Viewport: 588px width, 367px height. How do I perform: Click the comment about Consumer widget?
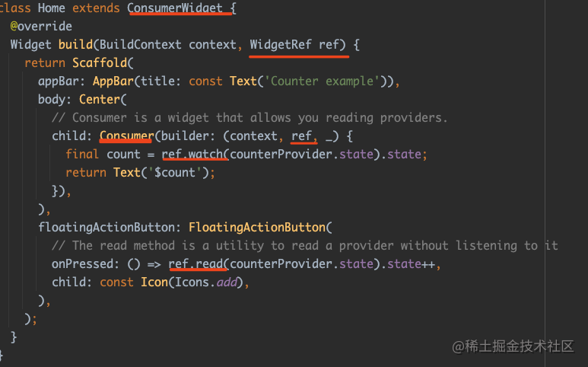click(250, 118)
